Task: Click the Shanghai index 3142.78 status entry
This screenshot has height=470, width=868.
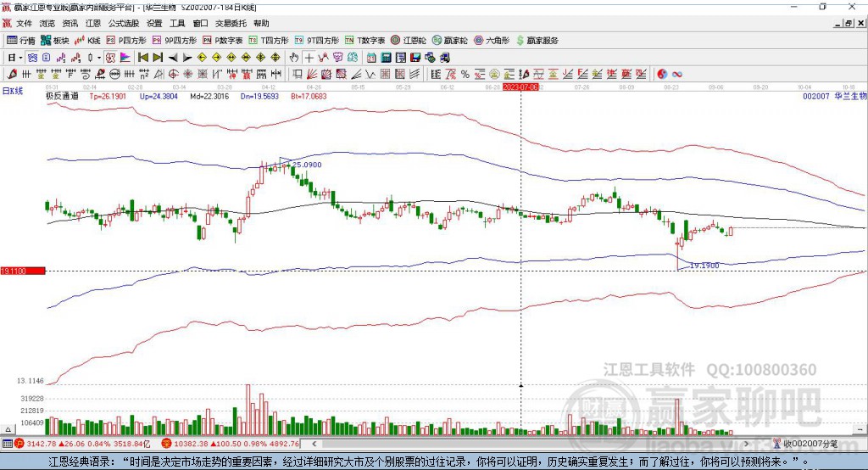Action: [x=82, y=444]
